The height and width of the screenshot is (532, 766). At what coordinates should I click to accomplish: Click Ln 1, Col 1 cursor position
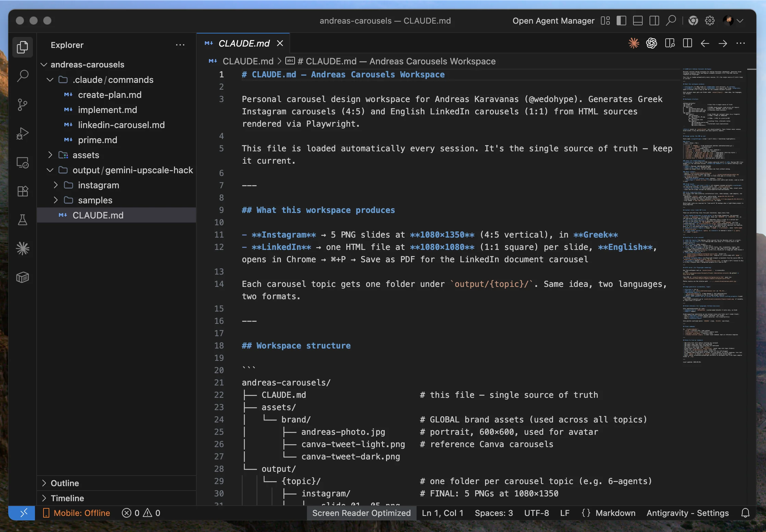(443, 513)
